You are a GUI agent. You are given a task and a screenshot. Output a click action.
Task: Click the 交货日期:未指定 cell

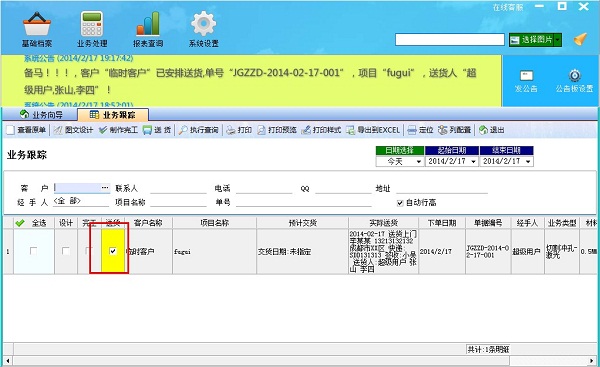(x=302, y=251)
